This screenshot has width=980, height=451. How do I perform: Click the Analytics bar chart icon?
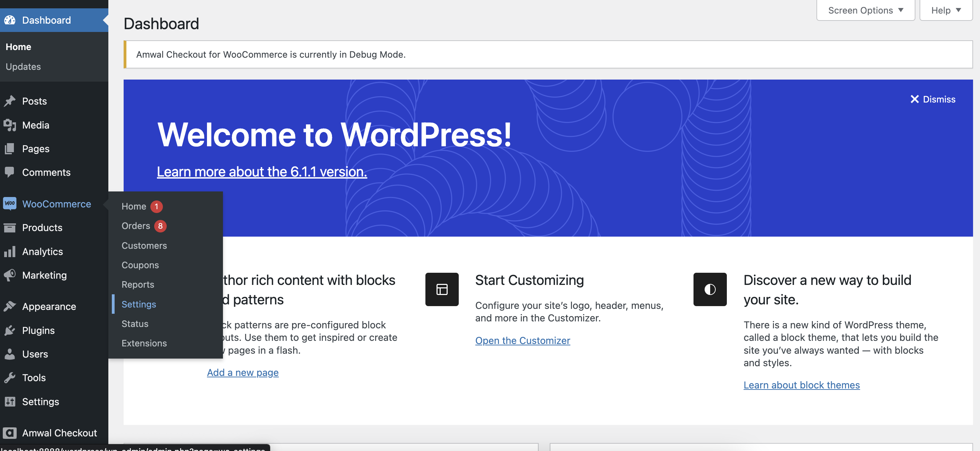tap(10, 251)
